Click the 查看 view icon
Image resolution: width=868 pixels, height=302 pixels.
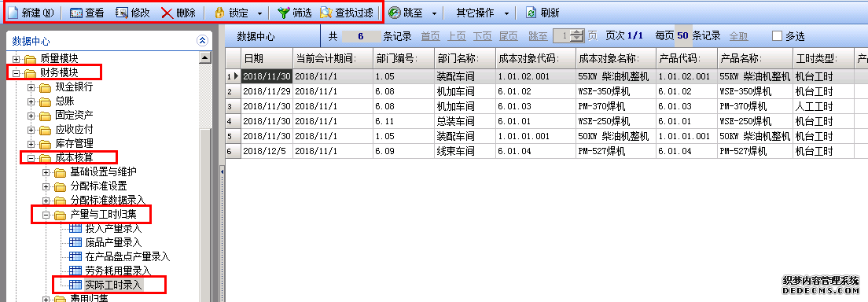pos(76,13)
